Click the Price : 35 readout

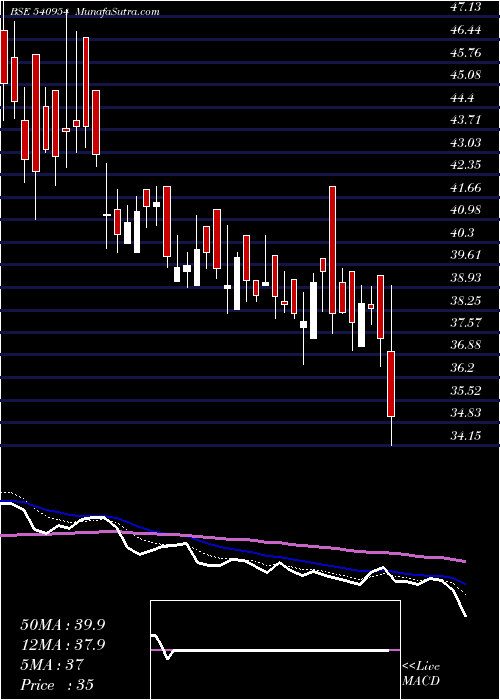point(57,685)
